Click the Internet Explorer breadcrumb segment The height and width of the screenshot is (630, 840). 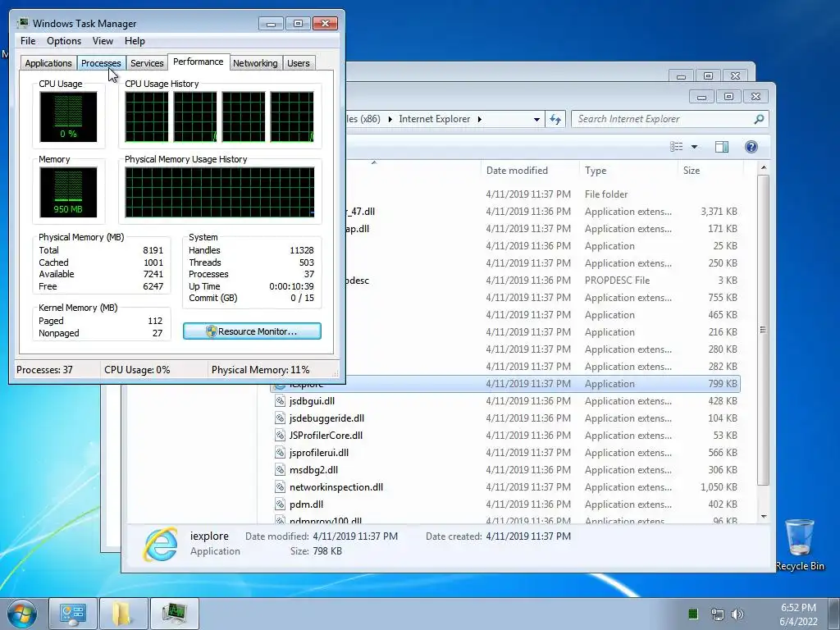click(x=435, y=119)
